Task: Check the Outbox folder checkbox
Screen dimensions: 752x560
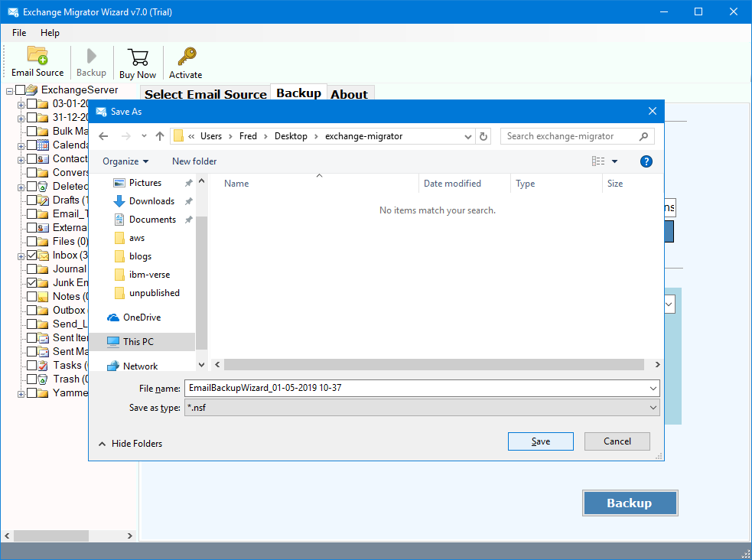Action: [x=31, y=310]
